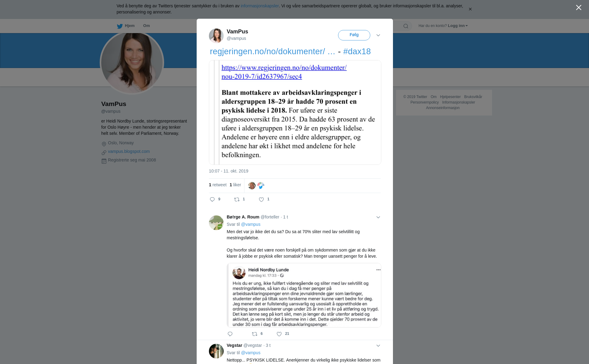The height and width of the screenshot is (364, 589).
Task: Open the chevron menu on Bø!rge's reply
Action: 378,217
